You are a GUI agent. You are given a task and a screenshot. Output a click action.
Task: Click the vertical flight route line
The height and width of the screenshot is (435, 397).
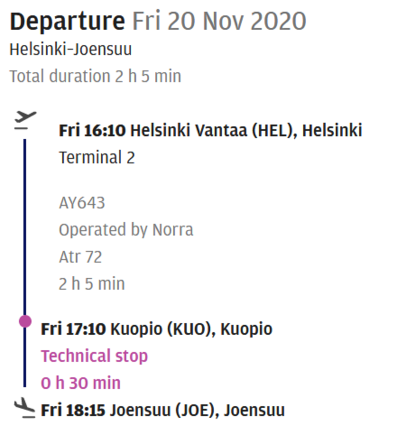coord(25,263)
